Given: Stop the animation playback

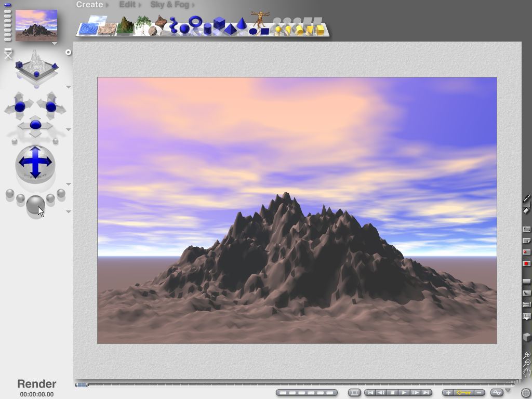Looking at the screenshot, I should click(393, 393).
